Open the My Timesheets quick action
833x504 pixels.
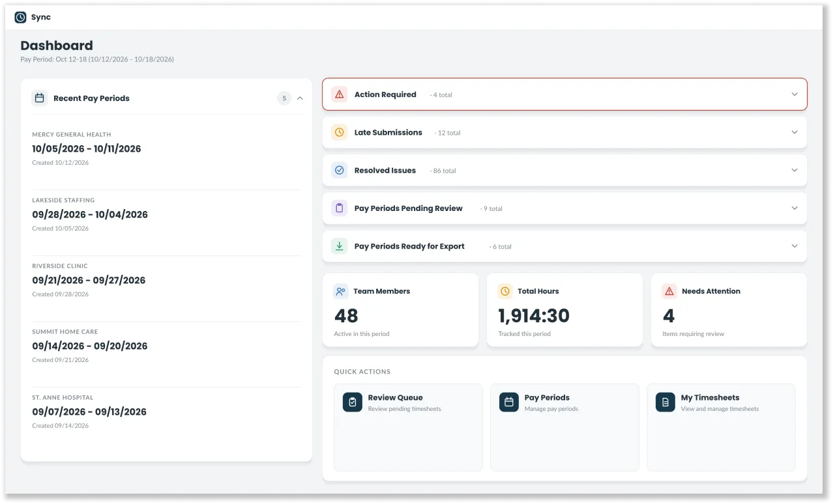(x=721, y=427)
